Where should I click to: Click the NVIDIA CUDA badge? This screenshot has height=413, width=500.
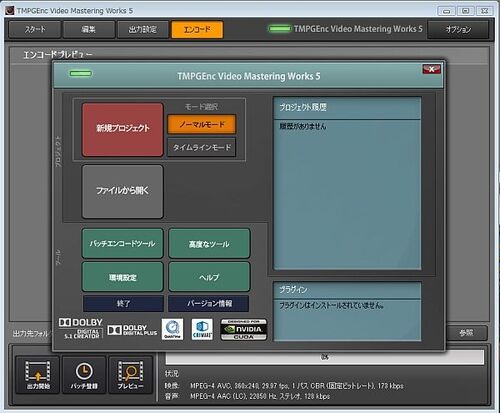(244, 329)
